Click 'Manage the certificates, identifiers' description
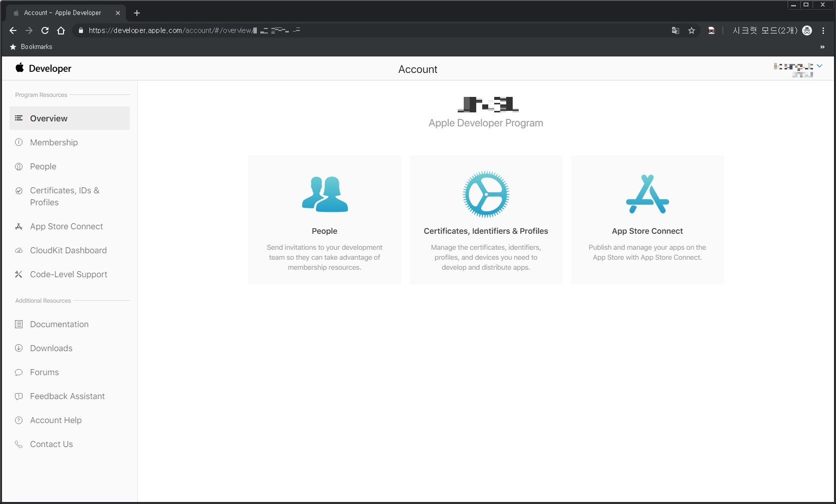The width and height of the screenshot is (836, 504). [x=486, y=247]
